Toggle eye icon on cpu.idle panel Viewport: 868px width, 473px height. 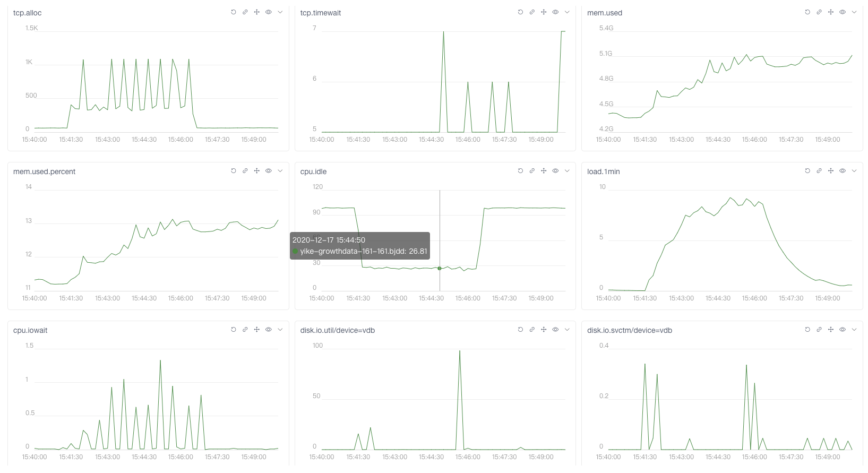point(555,171)
